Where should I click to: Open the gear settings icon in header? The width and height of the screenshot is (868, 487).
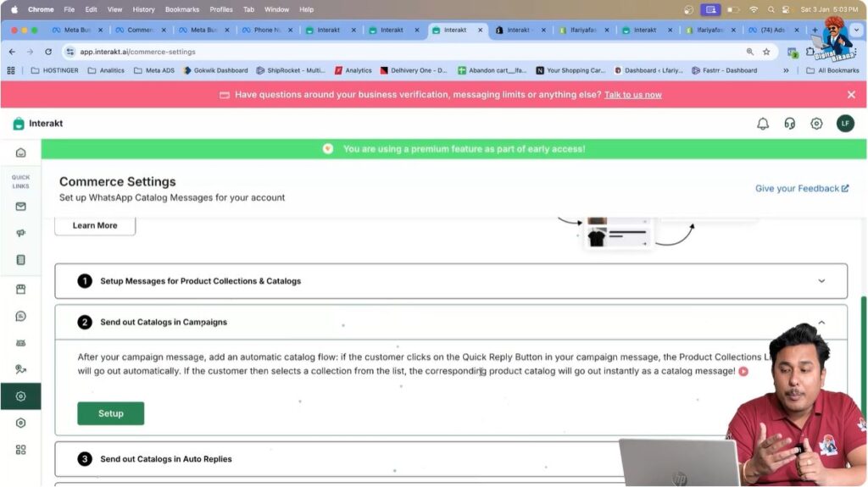(816, 124)
